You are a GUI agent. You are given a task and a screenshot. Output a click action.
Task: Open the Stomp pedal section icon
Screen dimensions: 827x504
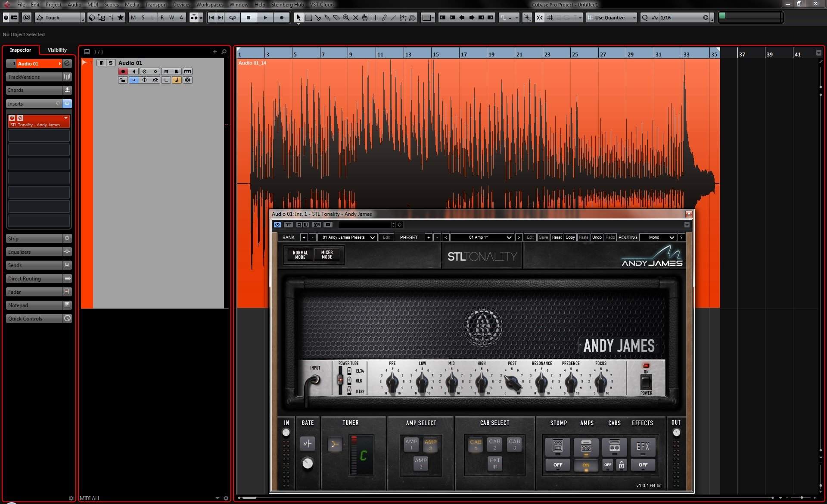pyautogui.click(x=557, y=447)
